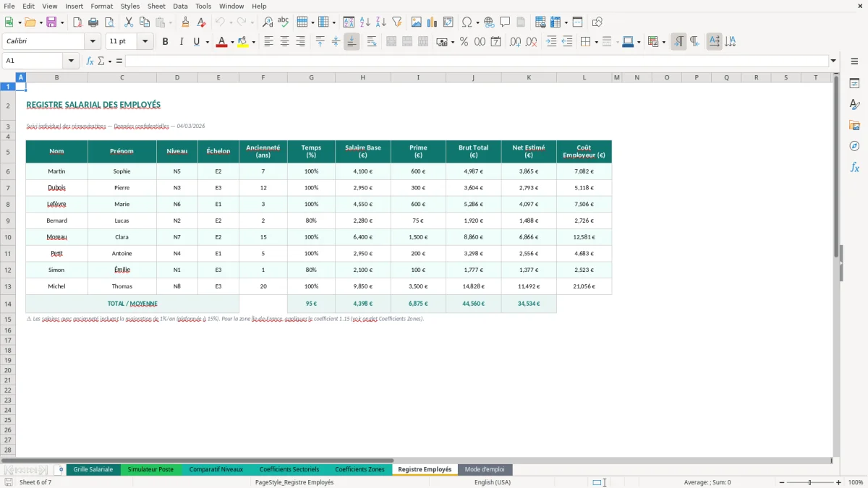
Task: Align cell content to the right
Action: (300, 42)
